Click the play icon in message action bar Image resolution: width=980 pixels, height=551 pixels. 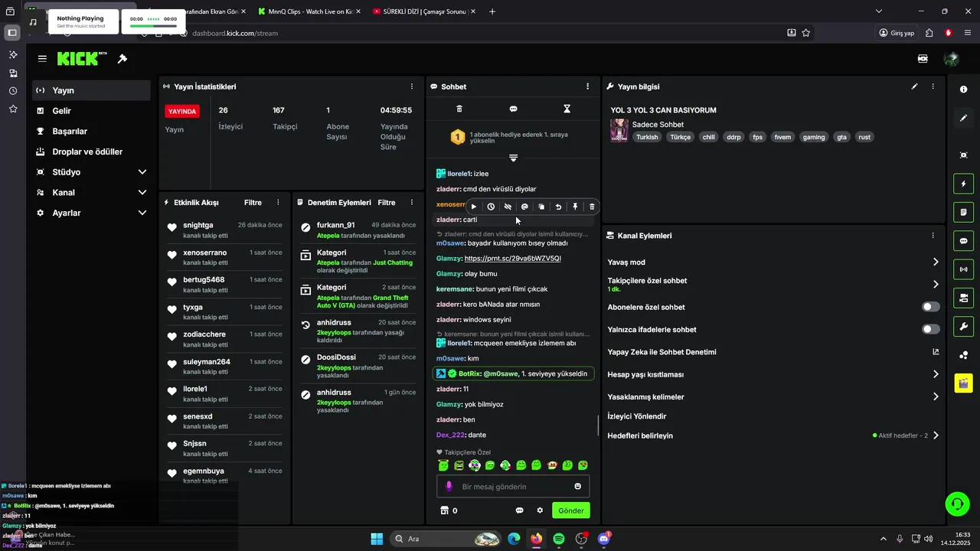pyautogui.click(x=474, y=207)
